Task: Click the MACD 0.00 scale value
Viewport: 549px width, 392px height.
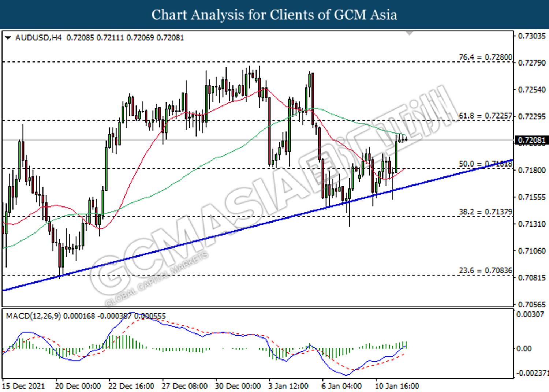Action: [524, 348]
